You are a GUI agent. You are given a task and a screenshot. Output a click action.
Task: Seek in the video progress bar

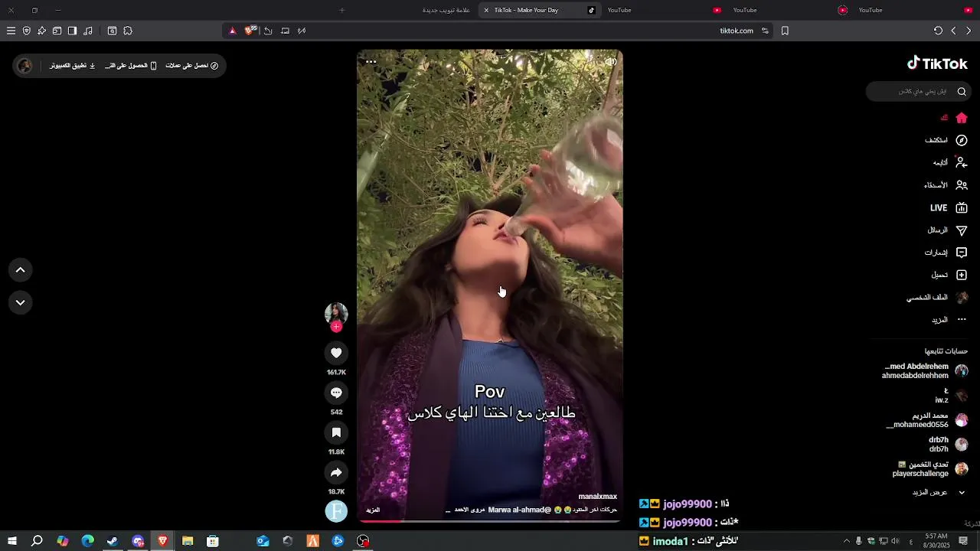pyautogui.click(x=490, y=521)
